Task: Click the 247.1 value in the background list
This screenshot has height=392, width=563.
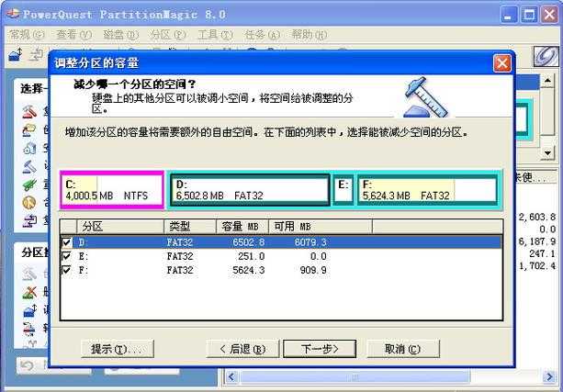Action: (x=542, y=253)
